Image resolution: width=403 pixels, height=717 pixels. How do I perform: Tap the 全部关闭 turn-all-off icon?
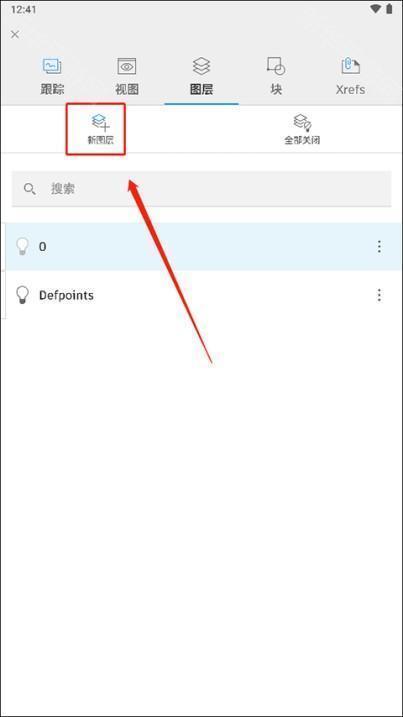pos(302,123)
